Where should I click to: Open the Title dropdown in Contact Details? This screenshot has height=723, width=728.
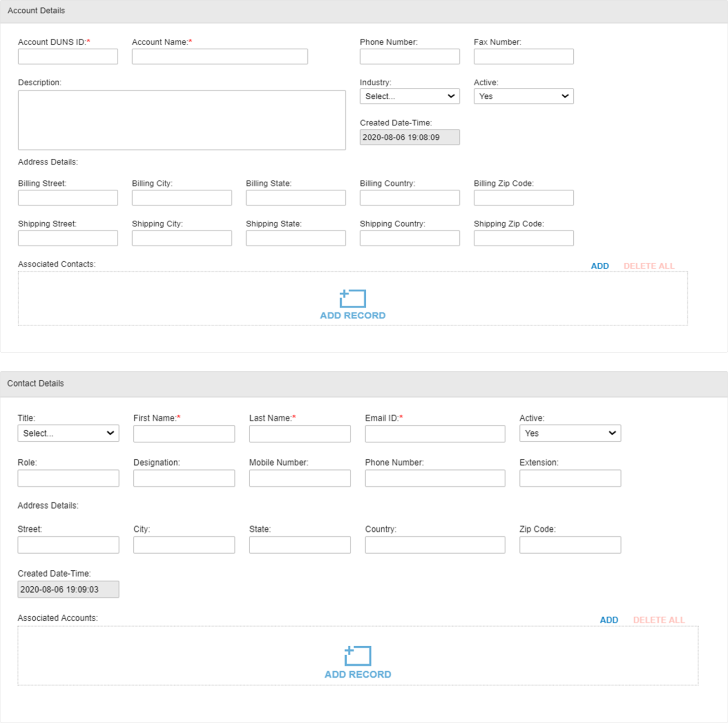(x=68, y=433)
